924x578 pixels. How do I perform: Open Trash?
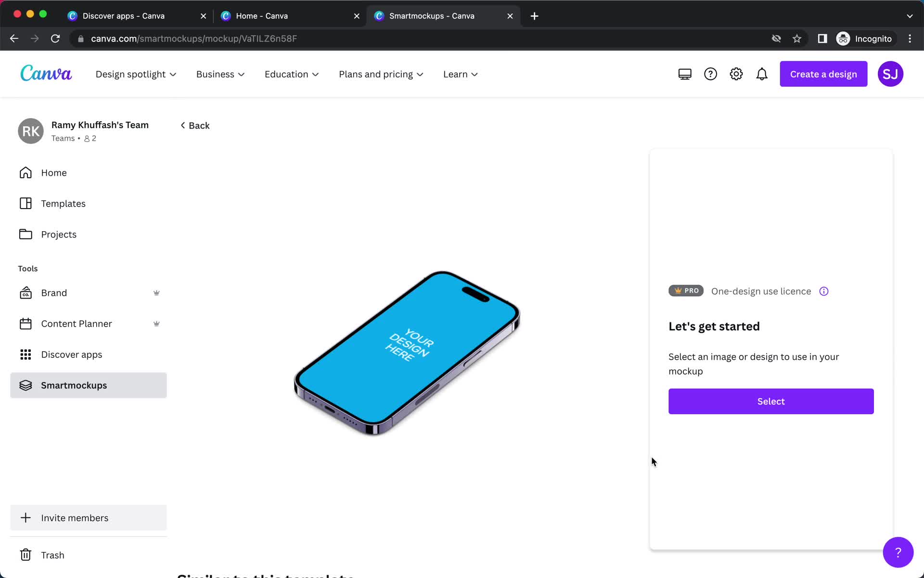(89, 555)
